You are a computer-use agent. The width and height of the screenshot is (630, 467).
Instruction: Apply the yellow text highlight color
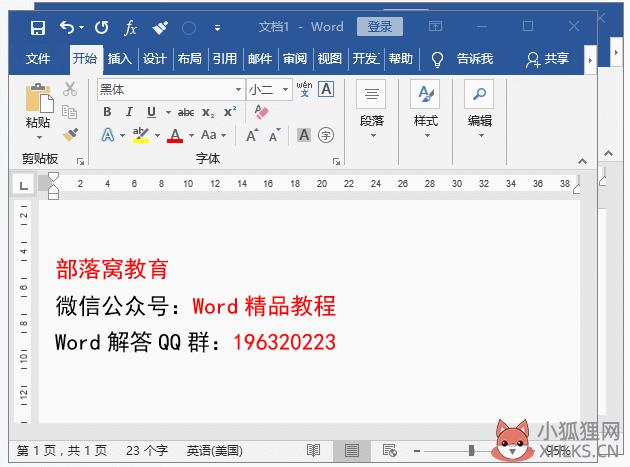(x=141, y=135)
